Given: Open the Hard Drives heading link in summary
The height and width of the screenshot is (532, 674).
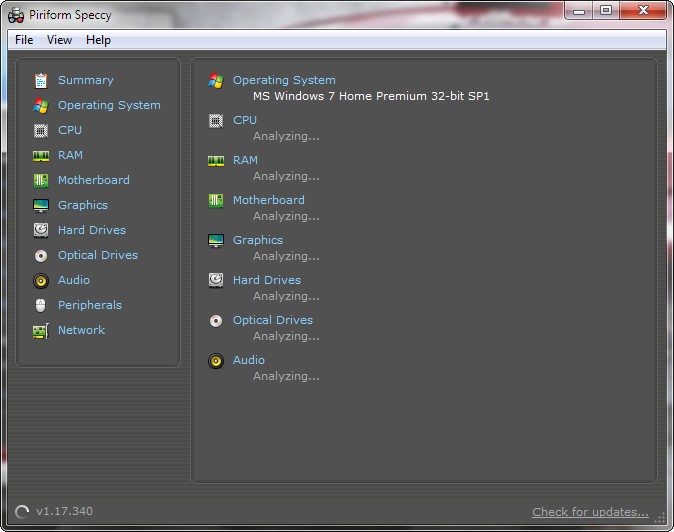Looking at the screenshot, I should (267, 280).
